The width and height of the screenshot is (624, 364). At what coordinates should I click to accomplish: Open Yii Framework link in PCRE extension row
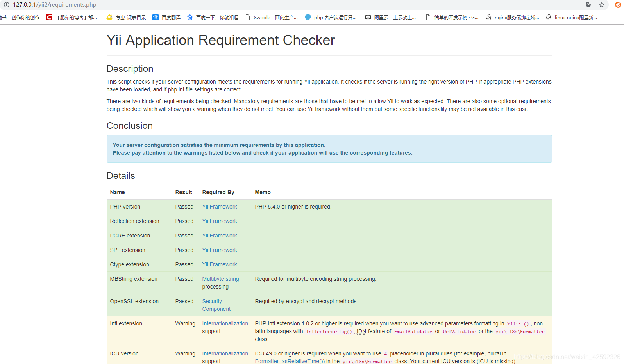(220, 236)
